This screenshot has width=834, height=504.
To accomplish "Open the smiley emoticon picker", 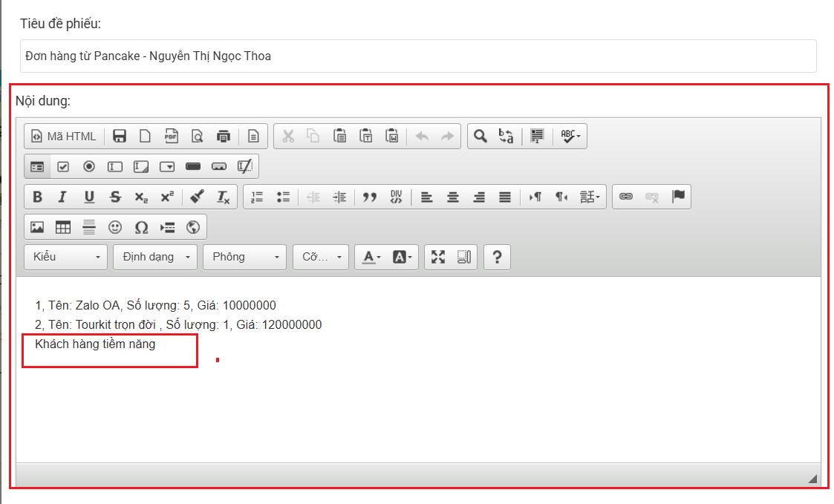I will pyautogui.click(x=115, y=227).
